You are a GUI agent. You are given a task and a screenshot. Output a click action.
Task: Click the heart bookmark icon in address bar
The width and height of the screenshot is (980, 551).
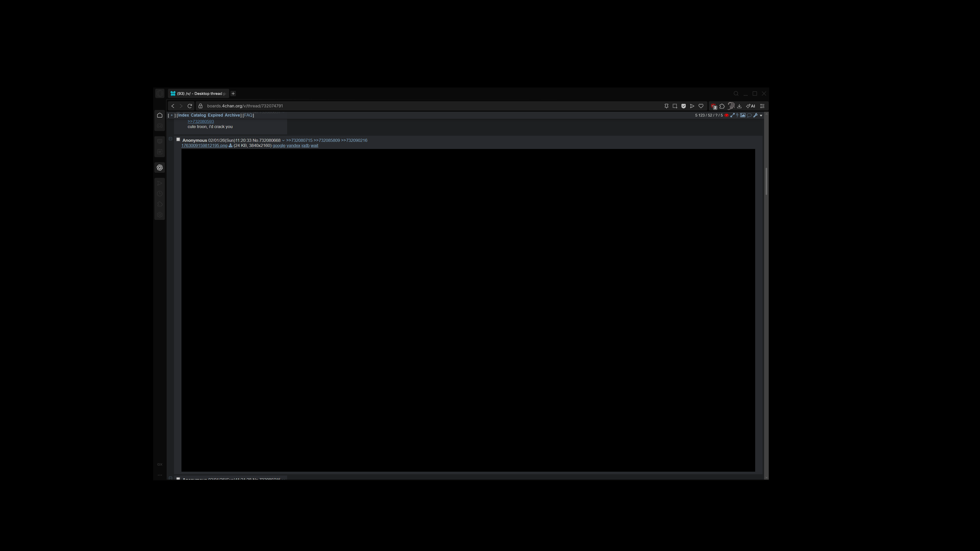point(701,106)
